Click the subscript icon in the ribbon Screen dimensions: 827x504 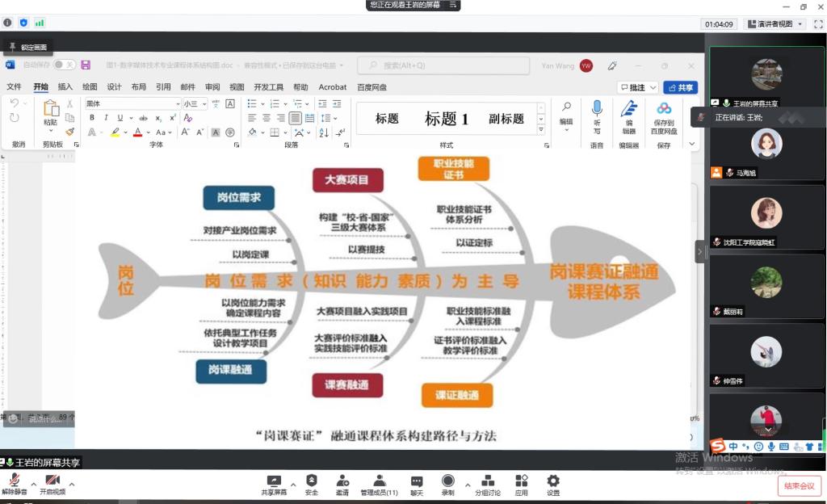pos(158,118)
